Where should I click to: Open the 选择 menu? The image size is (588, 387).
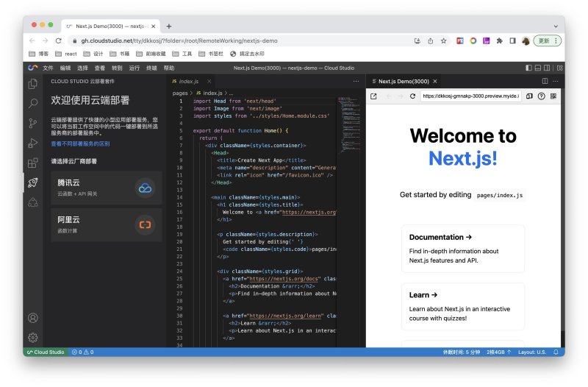coord(82,68)
